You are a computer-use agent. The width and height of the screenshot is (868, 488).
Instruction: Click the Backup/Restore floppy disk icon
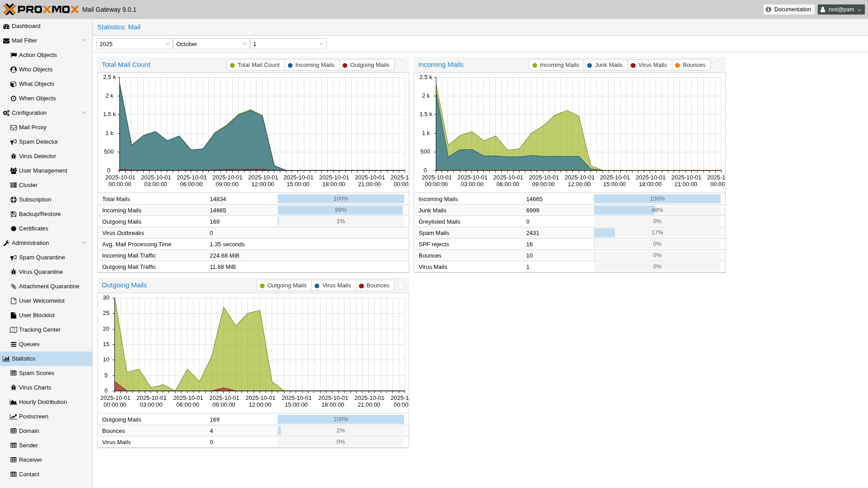pos(14,214)
